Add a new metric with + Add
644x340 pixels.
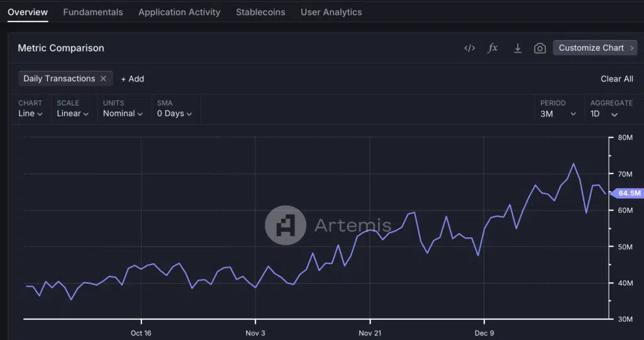[x=132, y=79]
